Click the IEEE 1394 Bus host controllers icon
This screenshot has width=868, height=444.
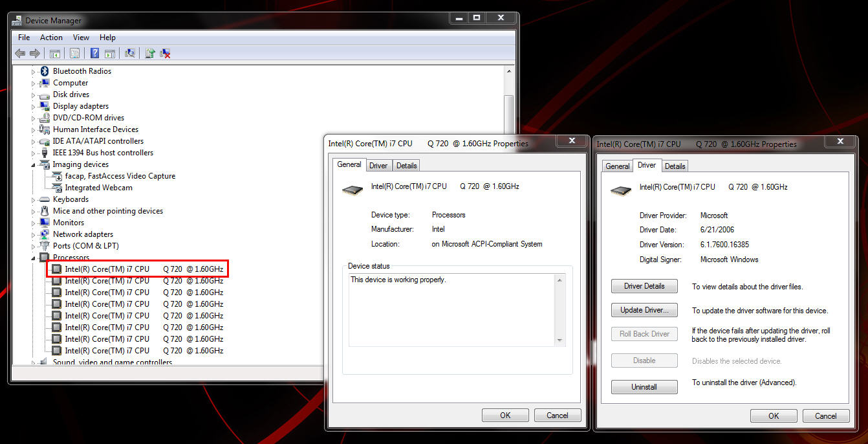45,153
